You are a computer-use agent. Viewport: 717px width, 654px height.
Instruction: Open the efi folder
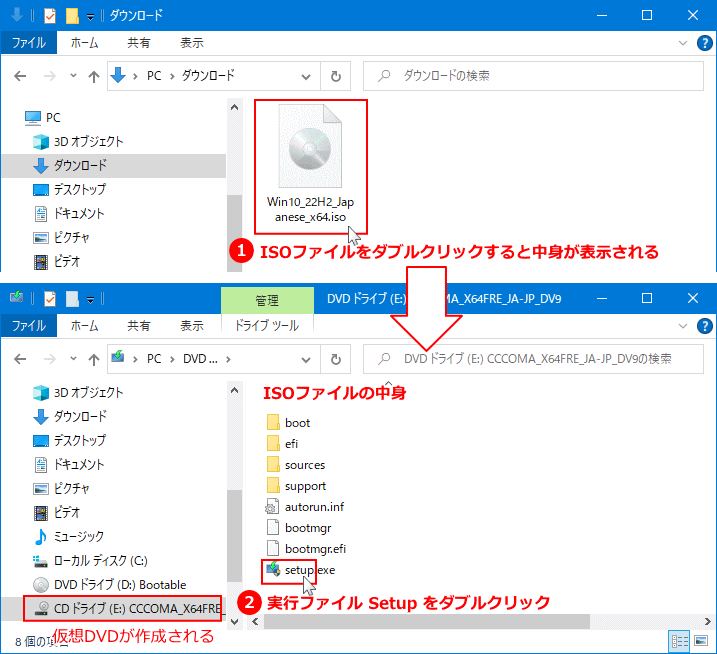click(x=282, y=444)
